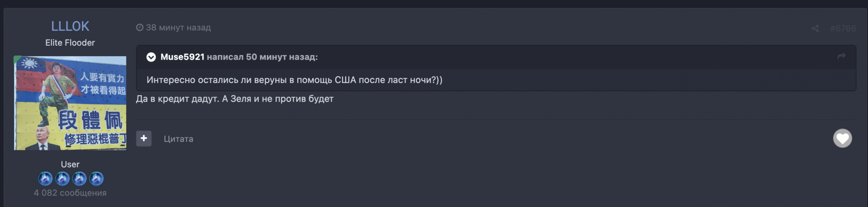This screenshot has height=207, width=868.
Task: Add post to multi-quote with plus button
Action: point(144,139)
